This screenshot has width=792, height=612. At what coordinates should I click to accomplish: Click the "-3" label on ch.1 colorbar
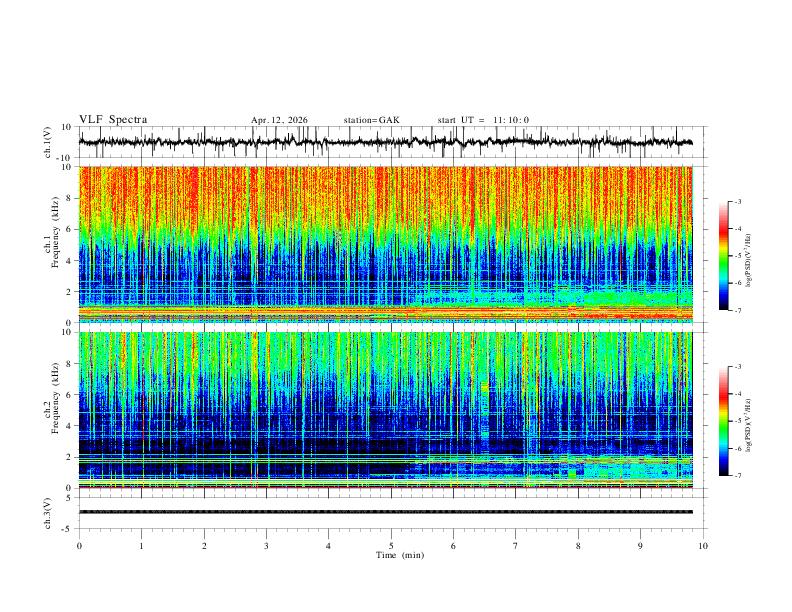point(737,201)
